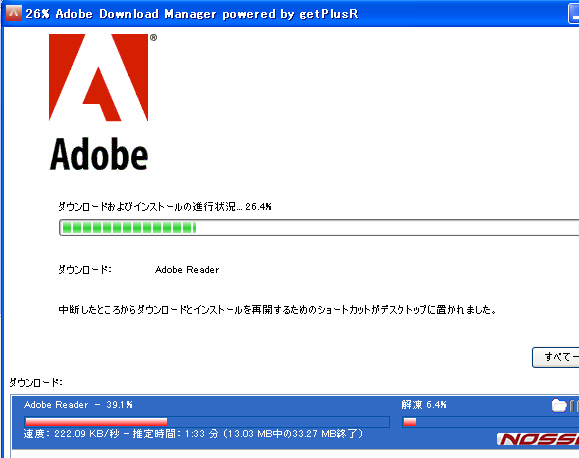Minimize the Download Manager window
This screenshot has width=579, height=458.
tap(573, 14)
